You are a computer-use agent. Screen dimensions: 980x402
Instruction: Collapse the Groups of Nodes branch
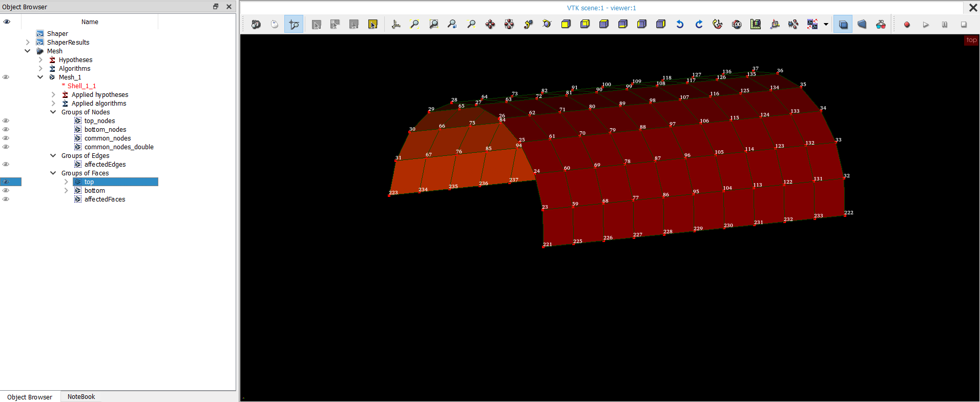pyautogui.click(x=53, y=112)
